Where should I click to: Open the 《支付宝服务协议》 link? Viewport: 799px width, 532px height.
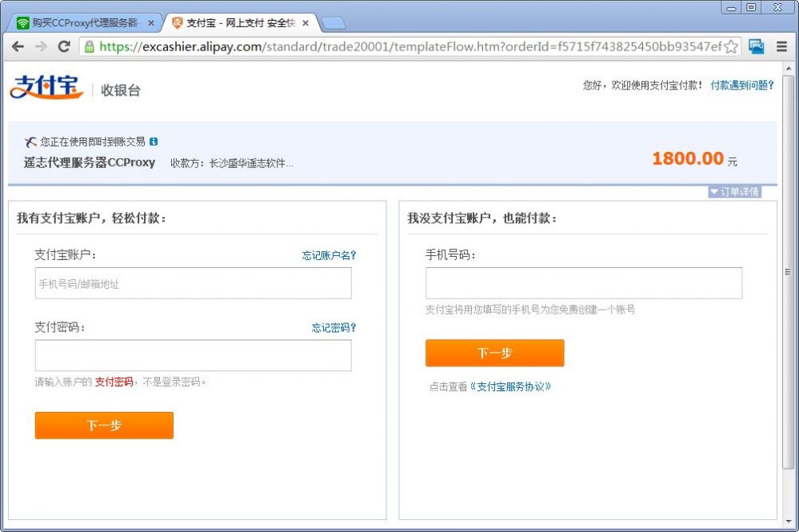tap(510, 386)
